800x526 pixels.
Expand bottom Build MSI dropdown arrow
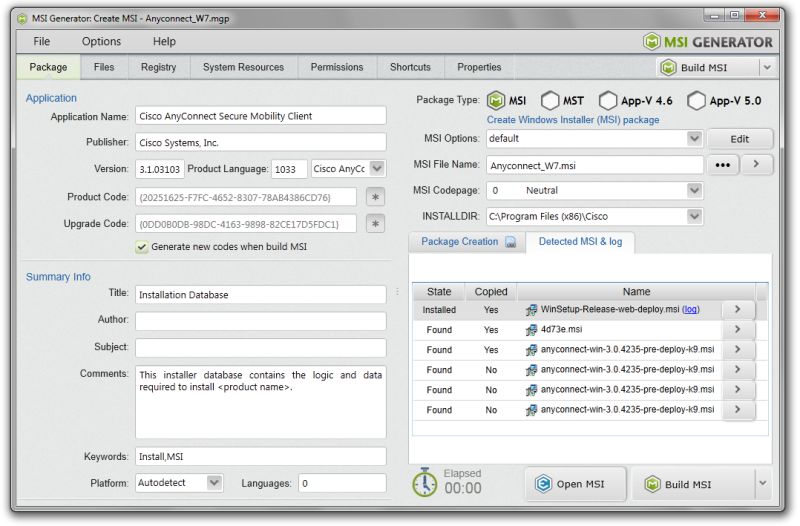[x=763, y=483]
